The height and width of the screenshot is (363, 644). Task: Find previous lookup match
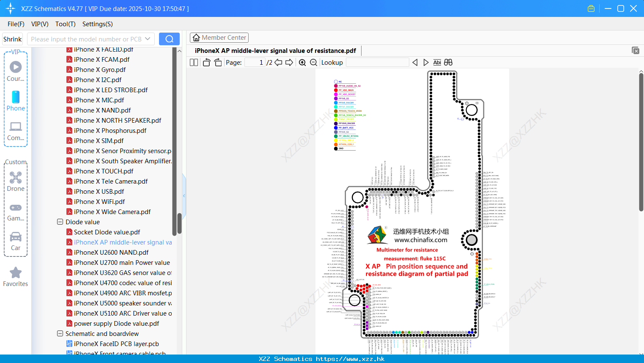pos(415,62)
